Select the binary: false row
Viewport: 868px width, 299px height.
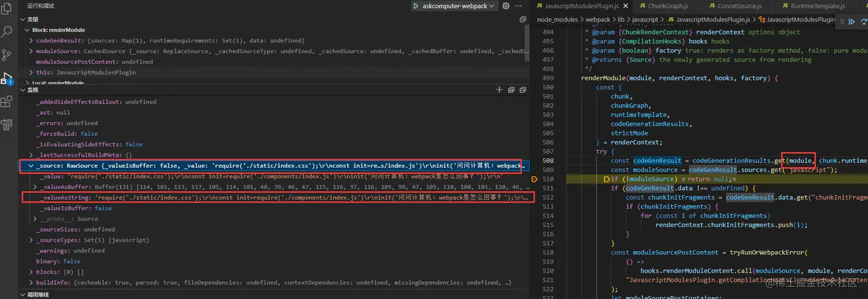[273, 261]
